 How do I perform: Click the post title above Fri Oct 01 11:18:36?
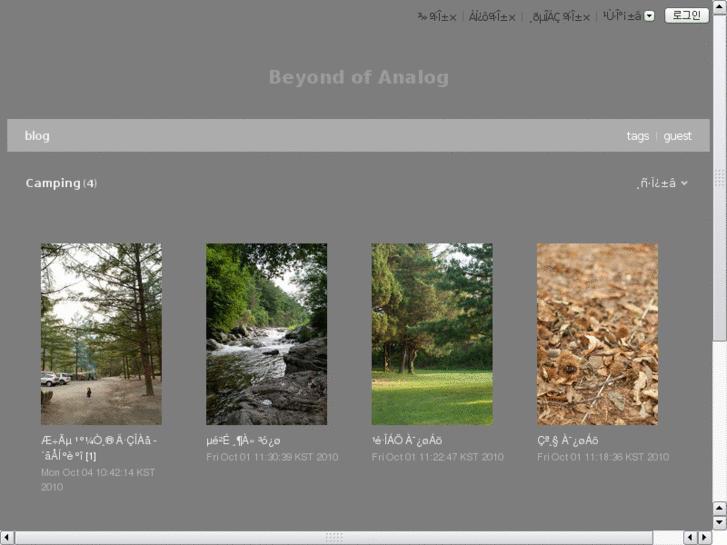pyautogui.click(x=568, y=441)
